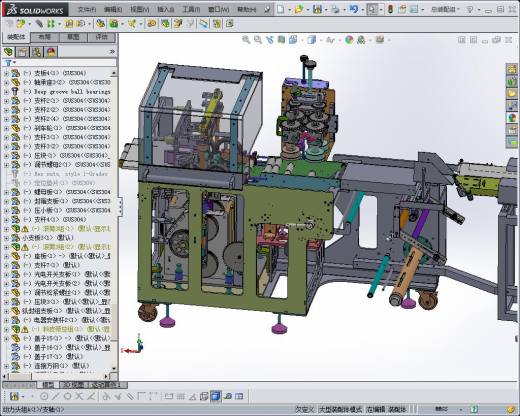
Task: Open the 工具(T) menu
Action: [x=191, y=10]
